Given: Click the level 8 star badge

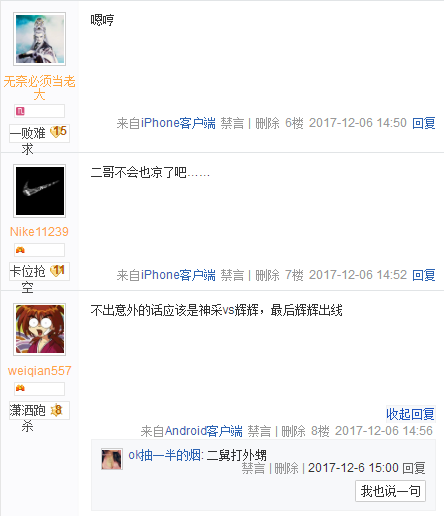Looking at the screenshot, I should (x=56, y=410).
